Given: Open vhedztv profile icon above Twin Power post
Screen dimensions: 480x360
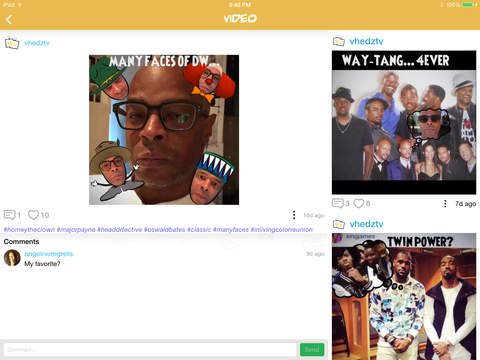Looking at the screenshot, I should pyautogui.click(x=339, y=224).
